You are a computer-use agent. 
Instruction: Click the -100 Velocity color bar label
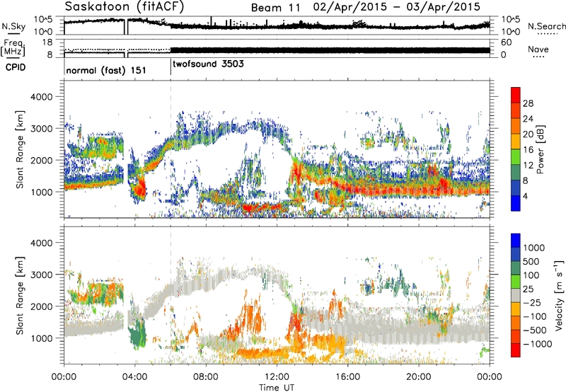click(x=535, y=316)
